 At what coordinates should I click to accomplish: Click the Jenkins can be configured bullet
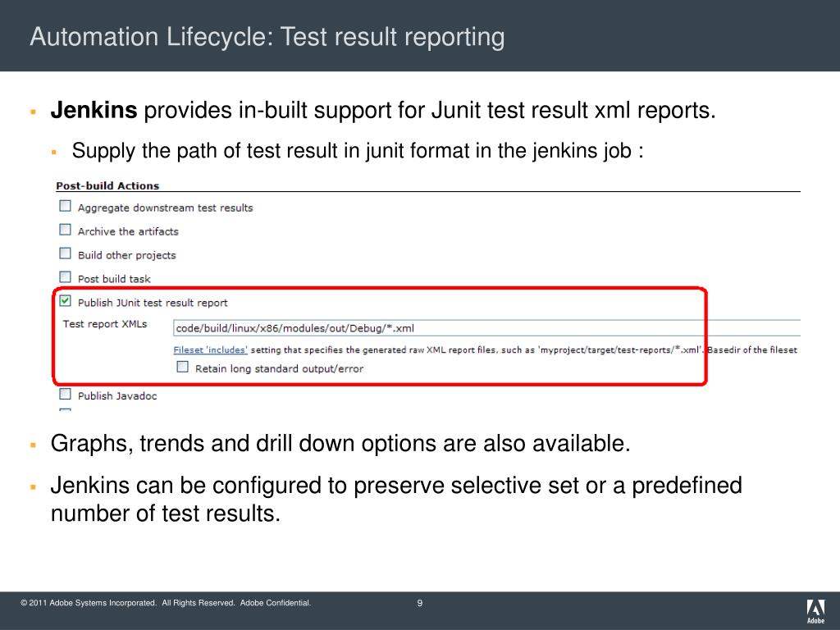coord(396,500)
